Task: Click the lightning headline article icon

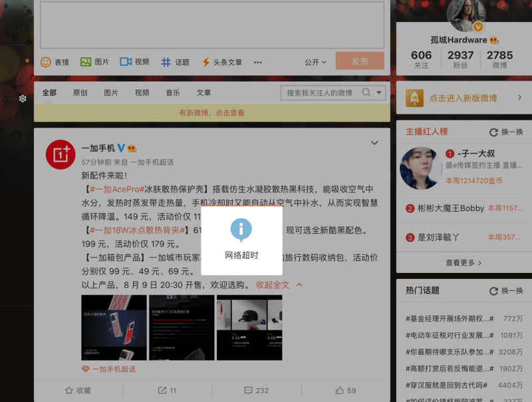Action: tap(205, 62)
